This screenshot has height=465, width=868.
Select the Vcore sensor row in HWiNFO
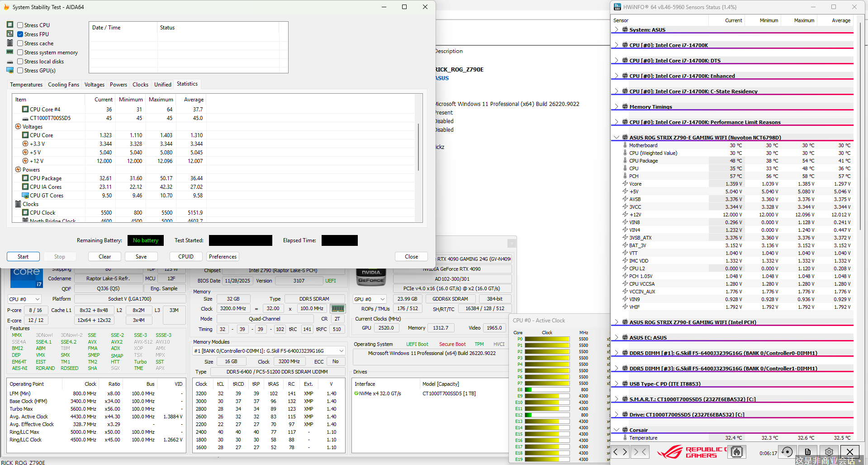[732, 184]
